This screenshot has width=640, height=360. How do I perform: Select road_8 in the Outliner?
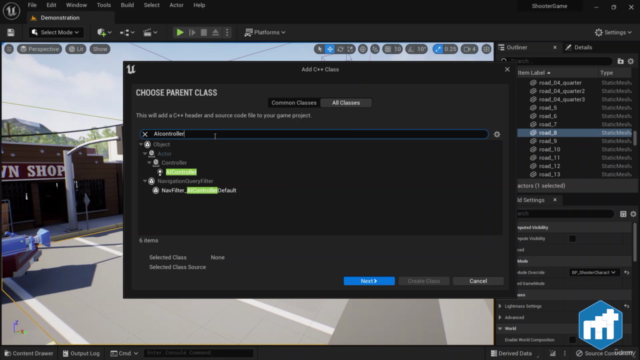(x=548, y=133)
